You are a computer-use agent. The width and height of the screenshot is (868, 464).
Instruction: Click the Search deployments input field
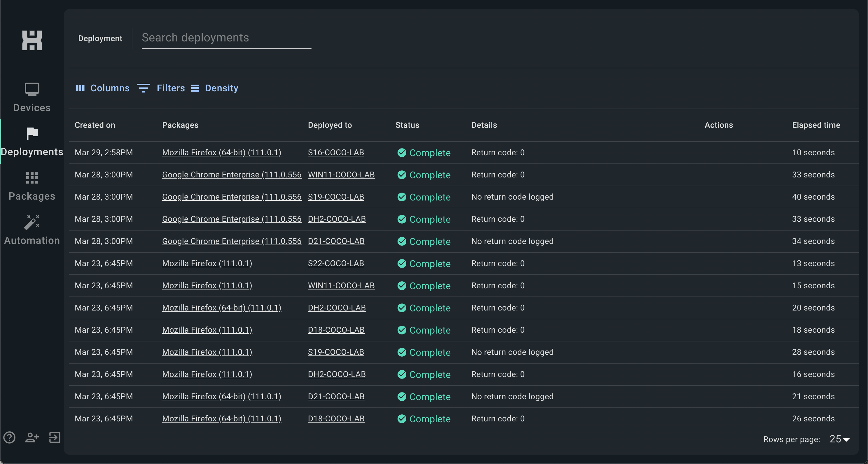[x=226, y=38]
